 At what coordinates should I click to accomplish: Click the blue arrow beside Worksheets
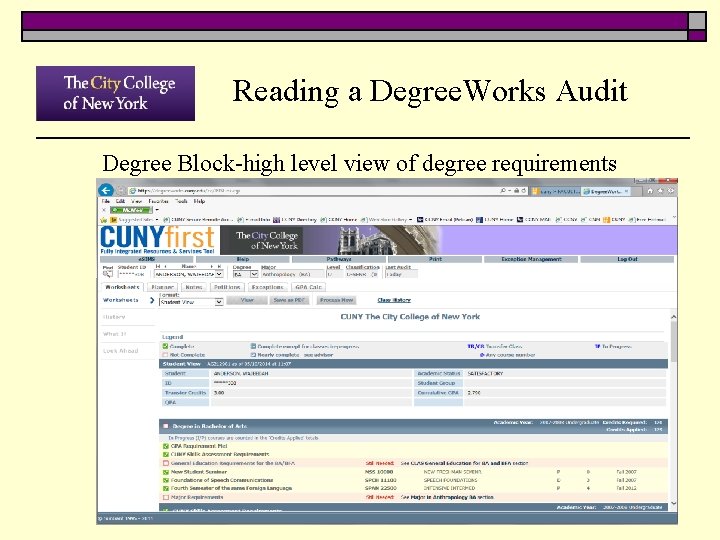[152, 300]
